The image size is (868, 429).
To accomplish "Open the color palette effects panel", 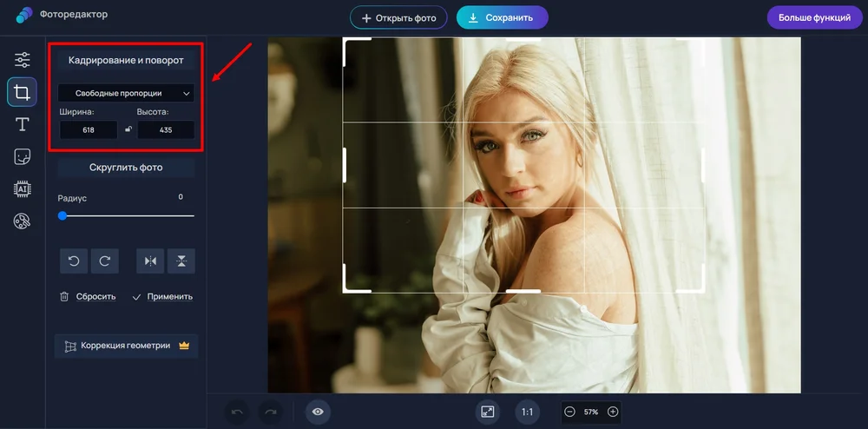I will point(22,221).
